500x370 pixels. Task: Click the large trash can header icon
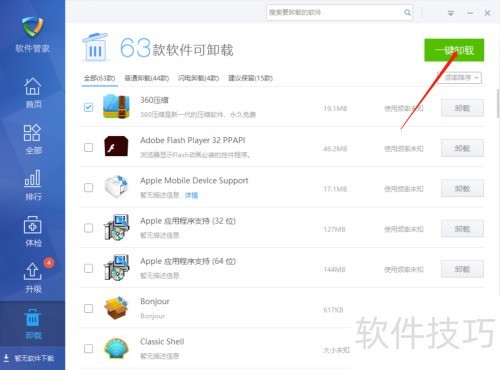(95, 47)
